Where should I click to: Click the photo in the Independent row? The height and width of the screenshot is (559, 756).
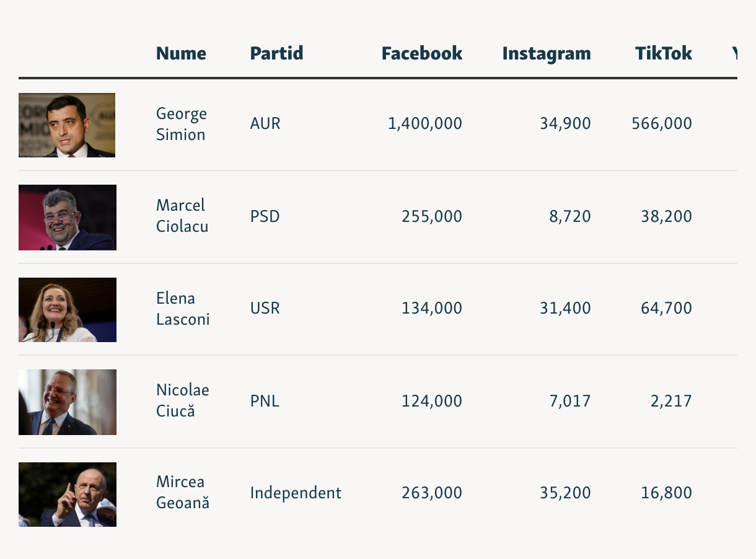[x=68, y=495]
